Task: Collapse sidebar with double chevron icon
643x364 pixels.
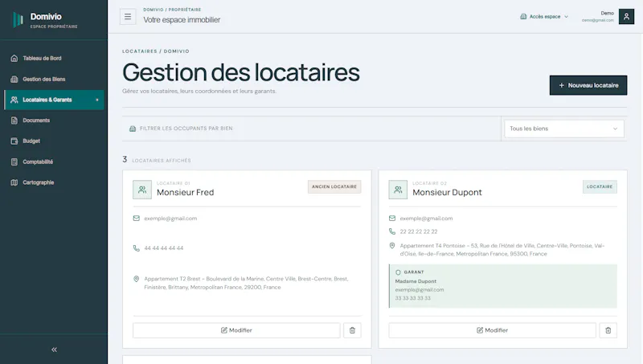Action: point(54,350)
